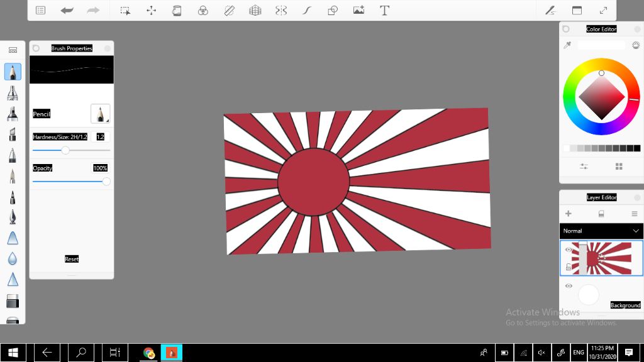Redo the undone action
The width and height of the screenshot is (644, 362).
[x=93, y=10]
